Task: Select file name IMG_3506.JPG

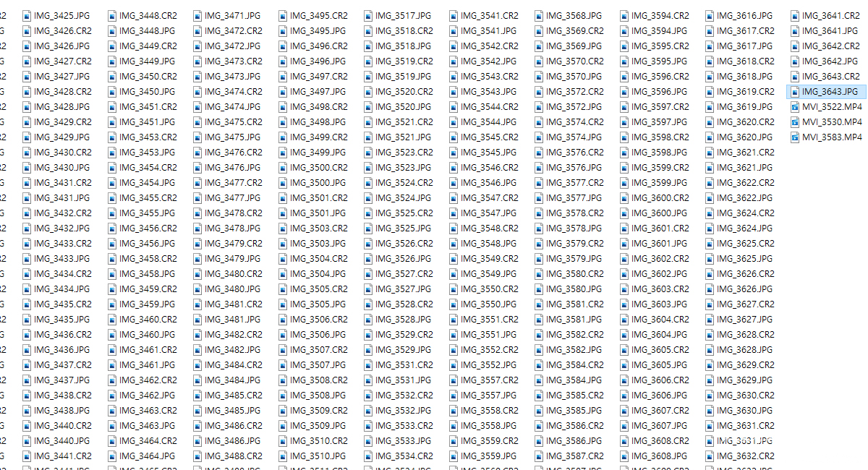Action: (x=318, y=334)
